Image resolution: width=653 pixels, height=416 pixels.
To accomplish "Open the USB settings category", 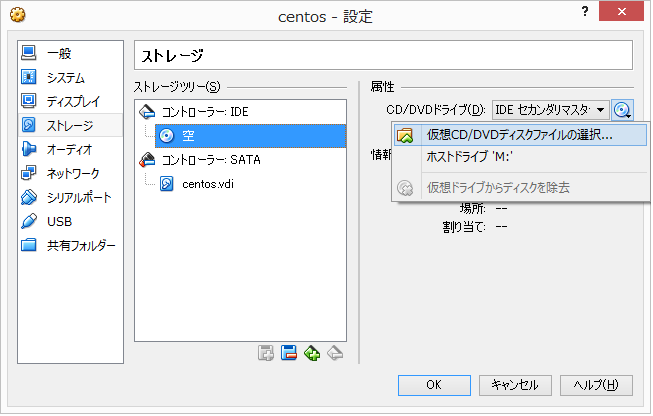I will 70,222.
